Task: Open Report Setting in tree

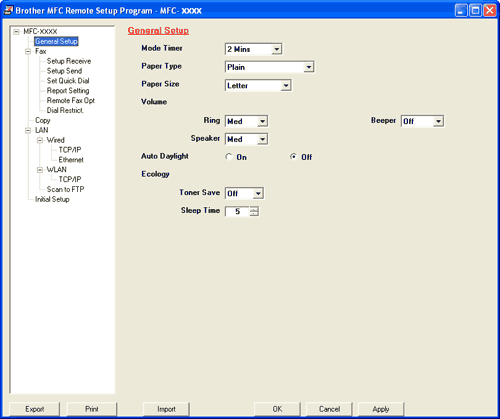Action: [x=68, y=91]
